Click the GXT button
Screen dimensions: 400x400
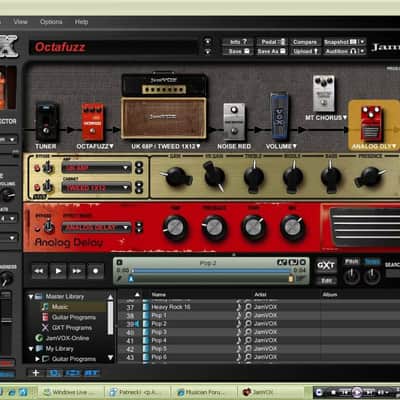pos(326,266)
